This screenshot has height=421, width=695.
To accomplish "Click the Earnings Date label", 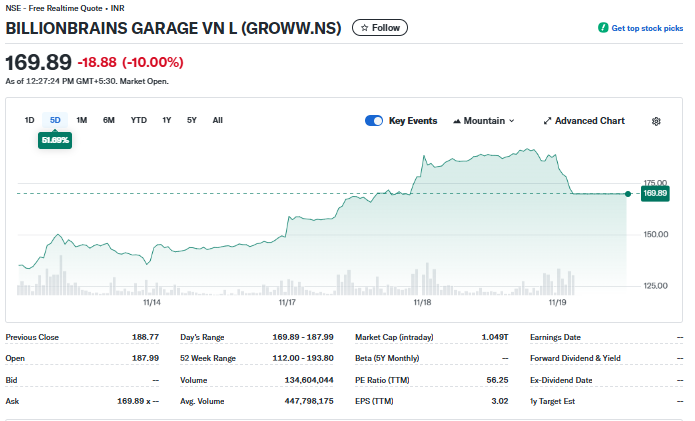I will tap(555, 337).
